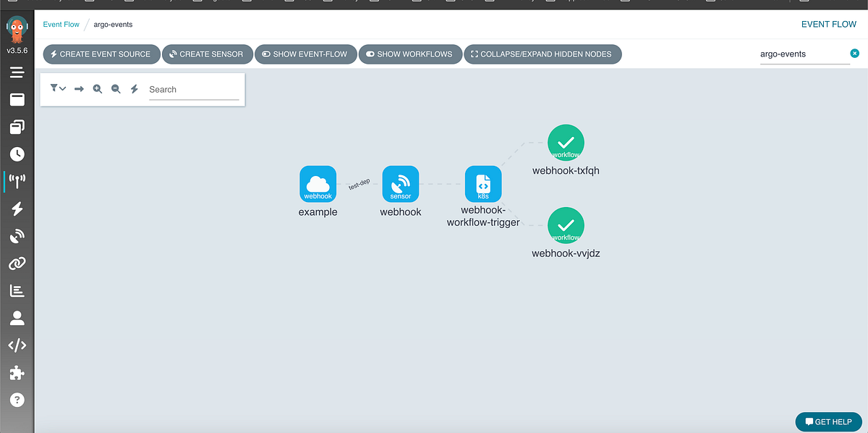The width and height of the screenshot is (868, 433).
Task: Open the Event Sources lightning icon in sidebar
Action: tap(17, 209)
